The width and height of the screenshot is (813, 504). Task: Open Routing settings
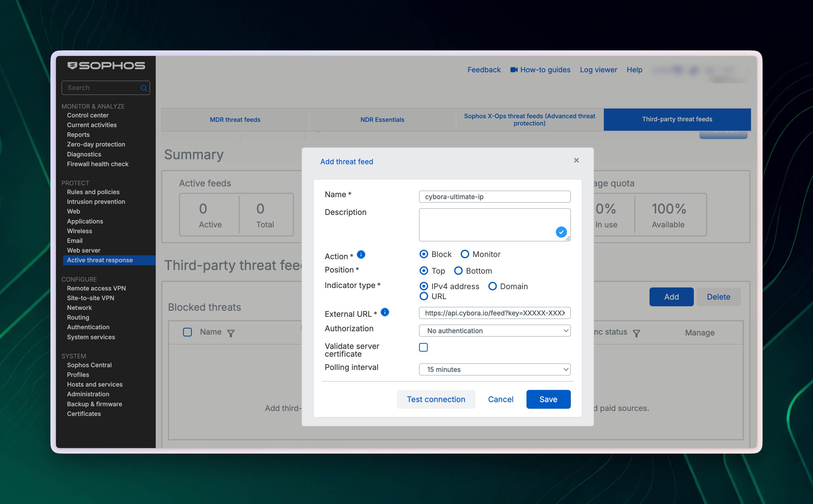click(78, 317)
